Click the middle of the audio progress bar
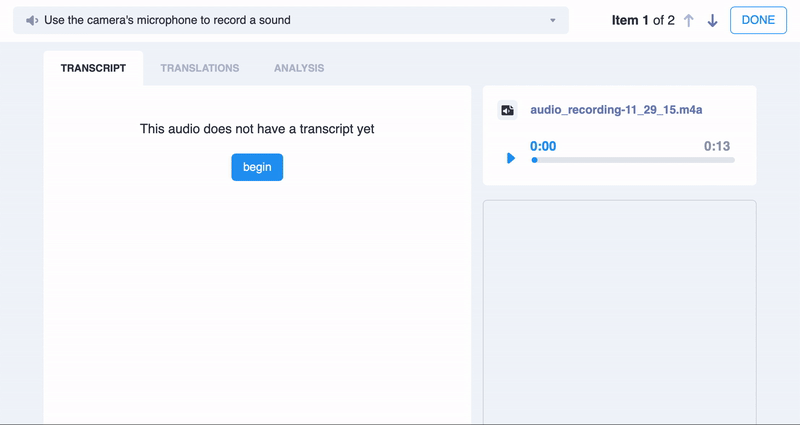This screenshot has height=425, width=800. coord(633,160)
